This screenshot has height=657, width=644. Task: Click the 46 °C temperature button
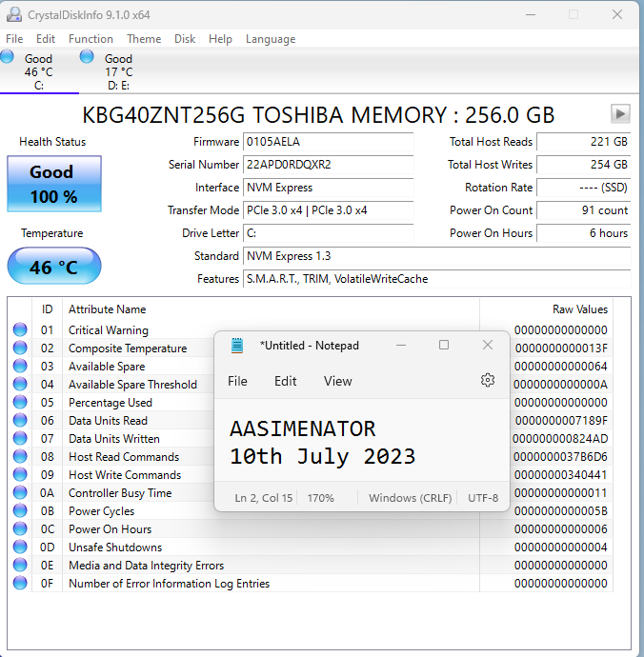click(54, 267)
